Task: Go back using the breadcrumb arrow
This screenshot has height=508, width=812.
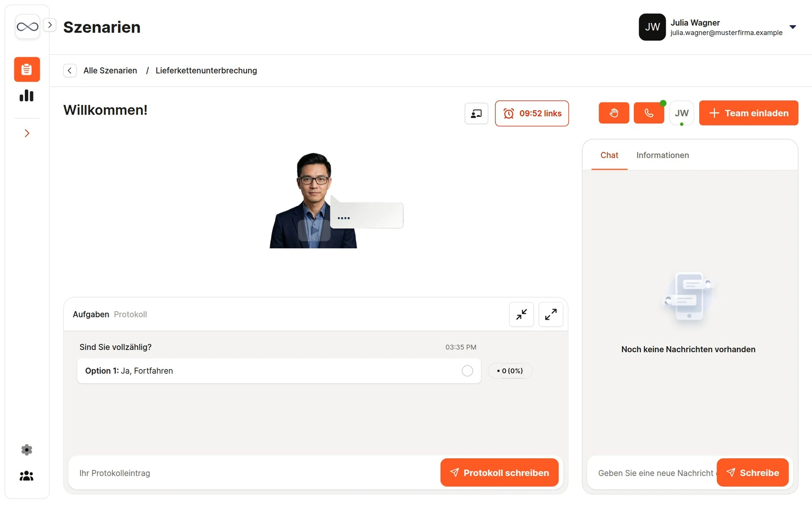Action: (70, 70)
